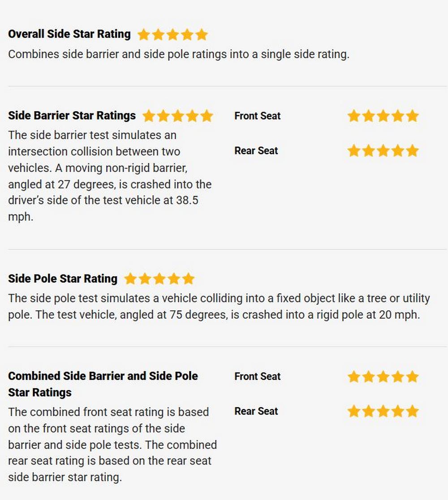Select the Side Pole Star Rating heading
The image size is (448, 500).
tap(63, 278)
